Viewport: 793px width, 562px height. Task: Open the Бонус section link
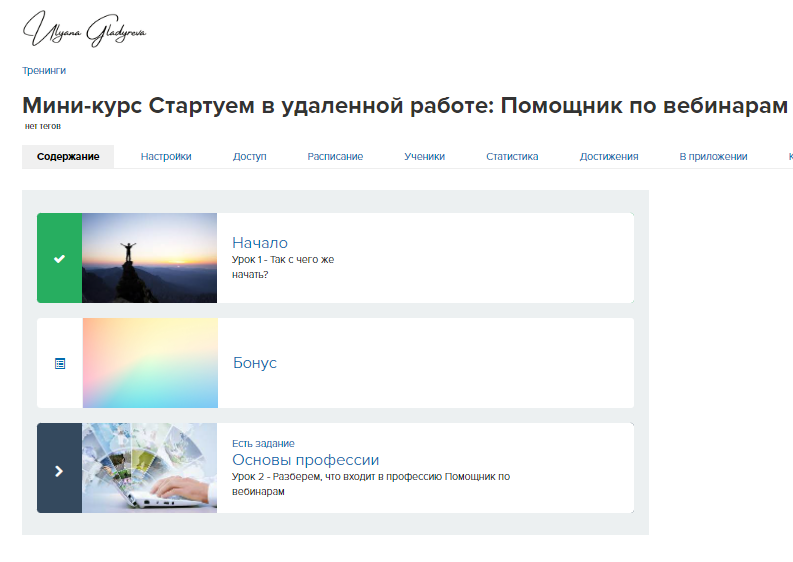click(x=254, y=363)
